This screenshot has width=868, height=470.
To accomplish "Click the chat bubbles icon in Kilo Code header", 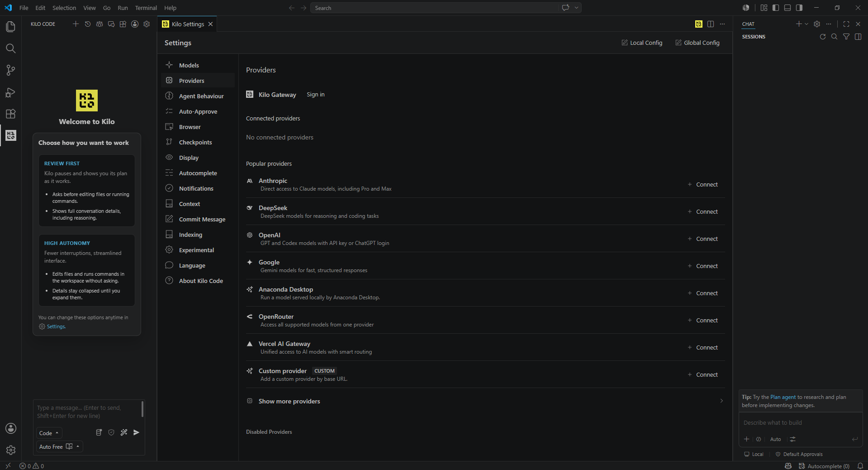I will coord(111,24).
